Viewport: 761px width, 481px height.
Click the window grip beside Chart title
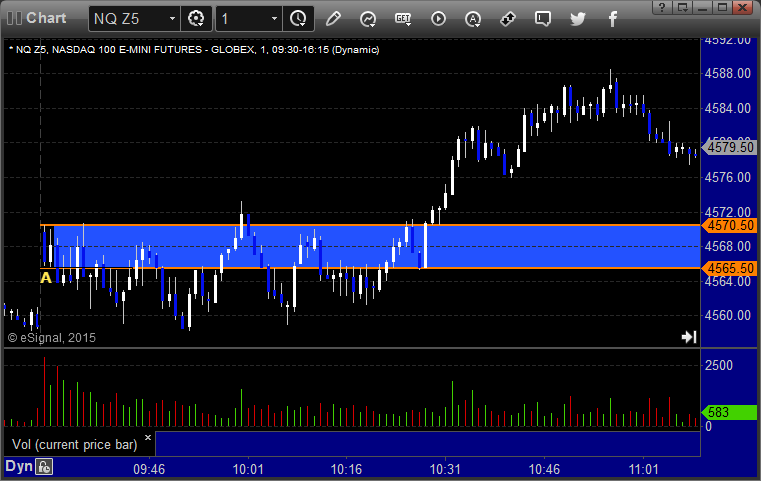tap(15, 18)
